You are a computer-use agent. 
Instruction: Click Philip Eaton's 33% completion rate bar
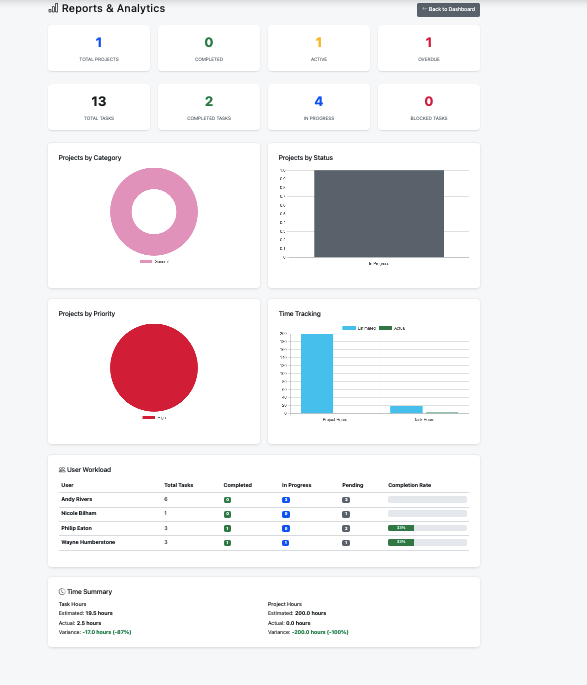pos(427,528)
